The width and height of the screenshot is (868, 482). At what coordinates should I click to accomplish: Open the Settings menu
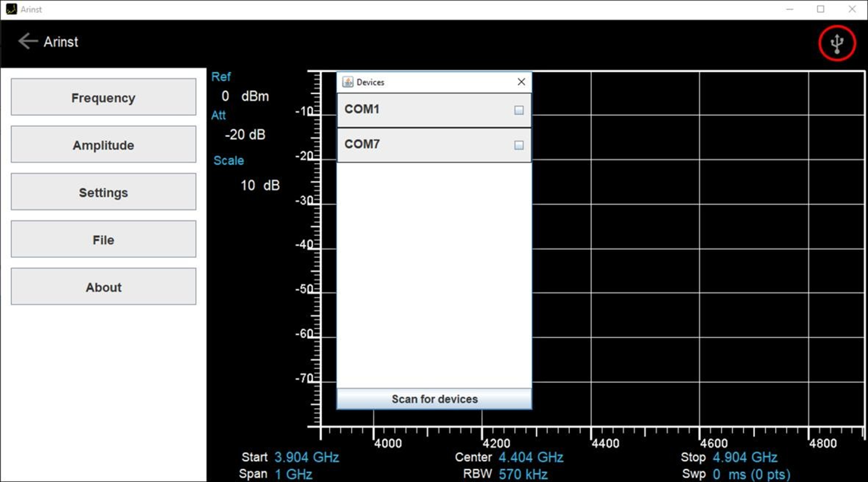104,193
